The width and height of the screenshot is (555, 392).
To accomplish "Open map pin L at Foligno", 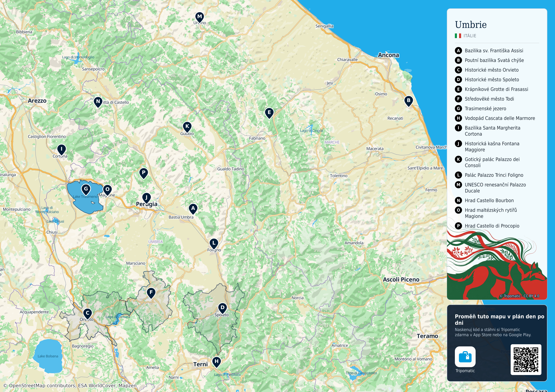I will coord(214,244).
